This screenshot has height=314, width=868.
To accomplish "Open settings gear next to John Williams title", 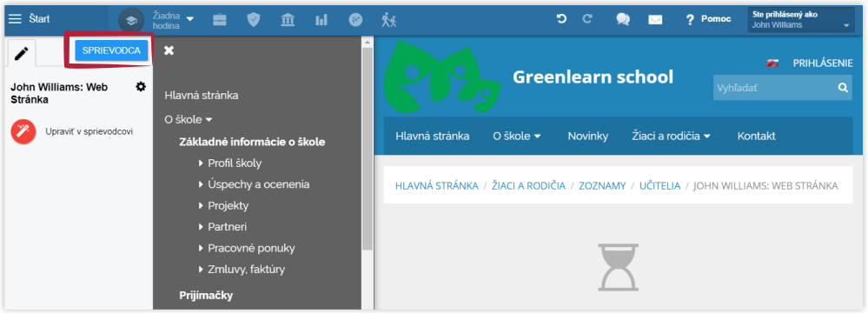I will pos(141,86).
